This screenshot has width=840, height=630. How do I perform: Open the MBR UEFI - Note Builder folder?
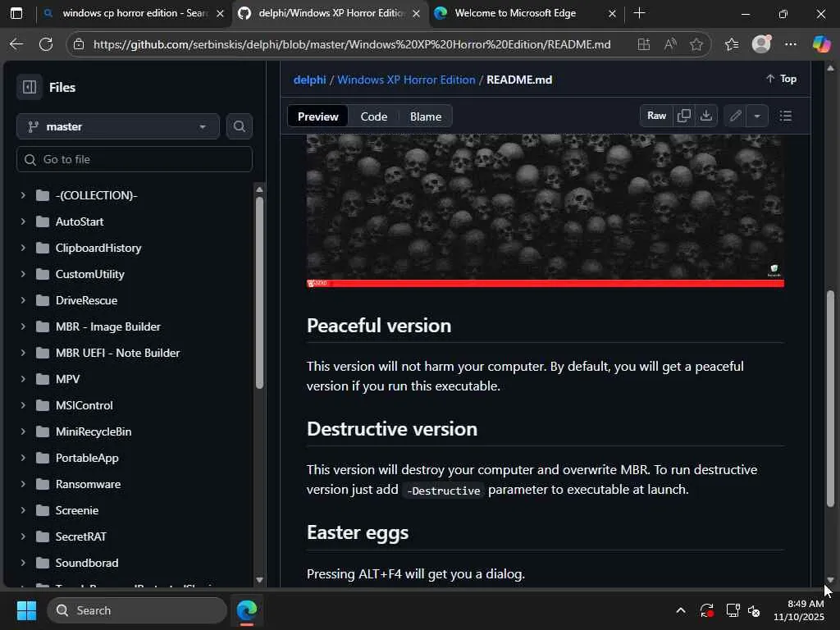117,353
